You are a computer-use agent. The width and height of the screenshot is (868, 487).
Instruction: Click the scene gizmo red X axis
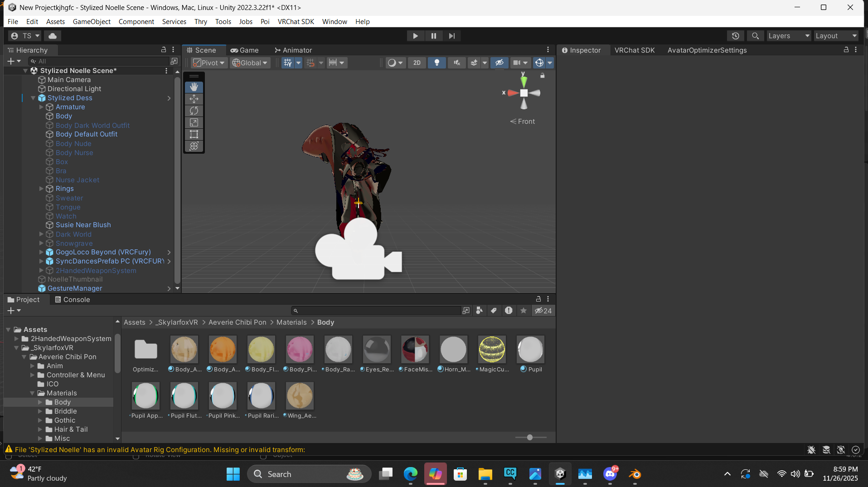pos(512,93)
